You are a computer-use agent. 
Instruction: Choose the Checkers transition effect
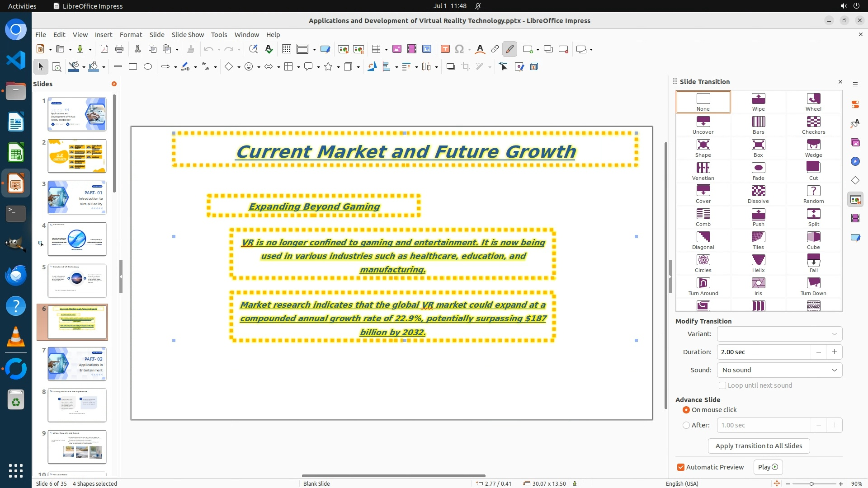click(813, 125)
